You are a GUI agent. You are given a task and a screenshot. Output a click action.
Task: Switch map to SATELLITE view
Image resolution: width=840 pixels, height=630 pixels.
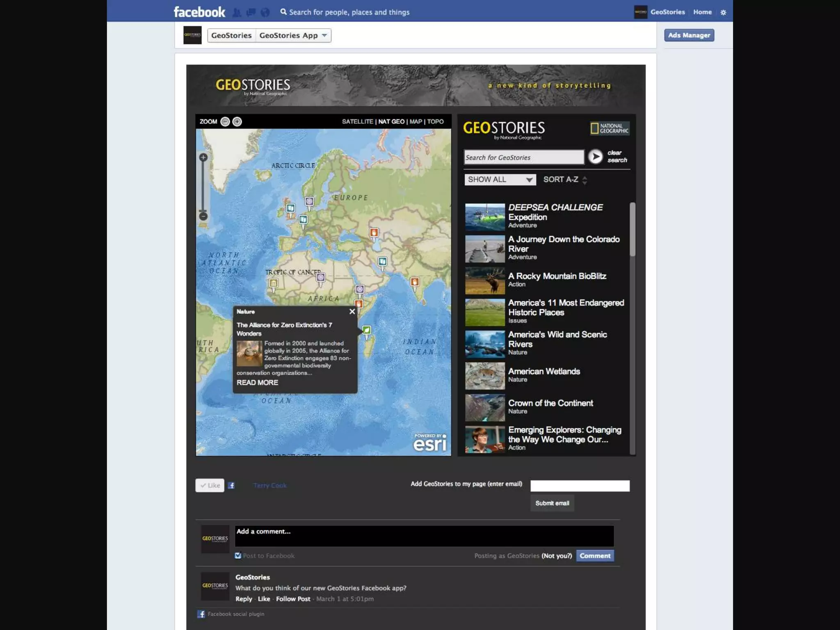click(357, 121)
